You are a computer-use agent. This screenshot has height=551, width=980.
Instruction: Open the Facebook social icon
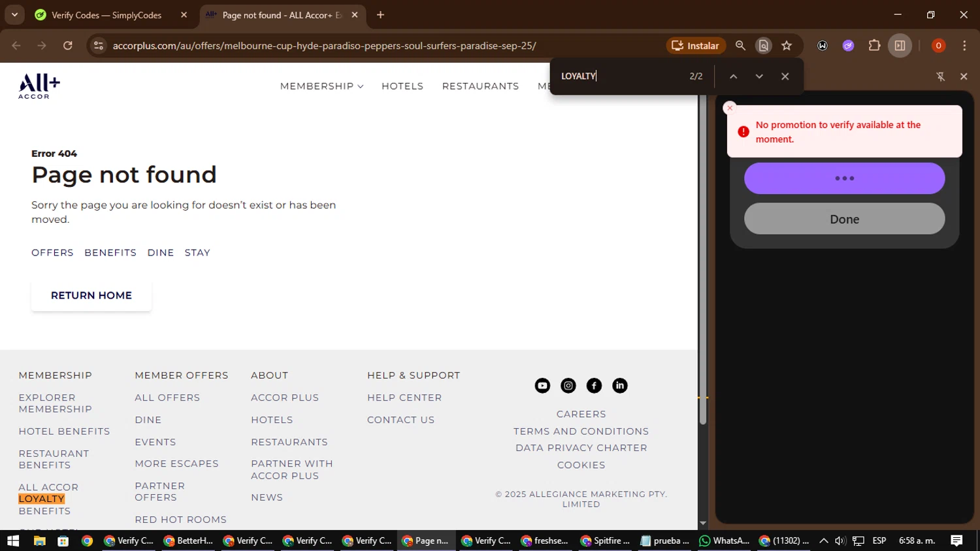594,386
